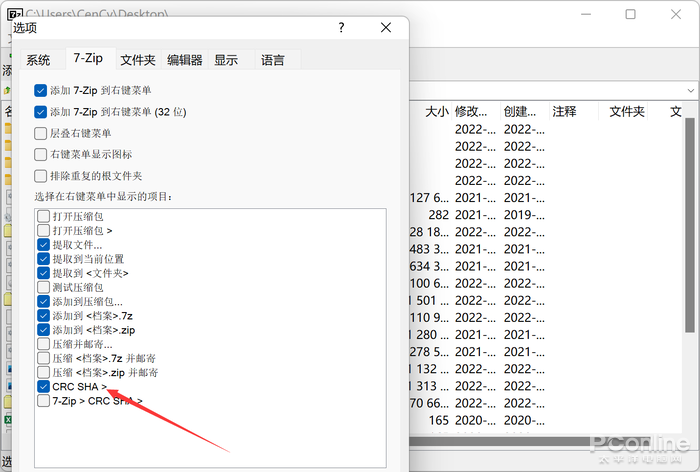Enable 7-Zip > CRC SHA > item
700x472 pixels.
click(44, 401)
